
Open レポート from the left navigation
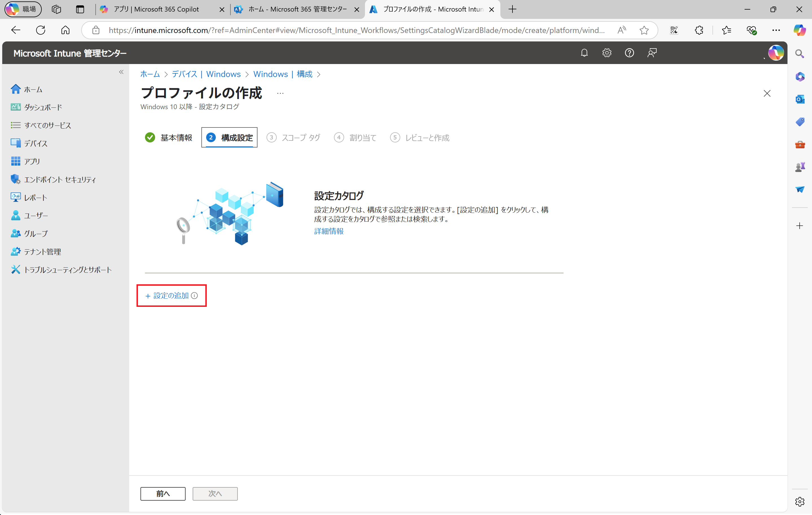(36, 197)
